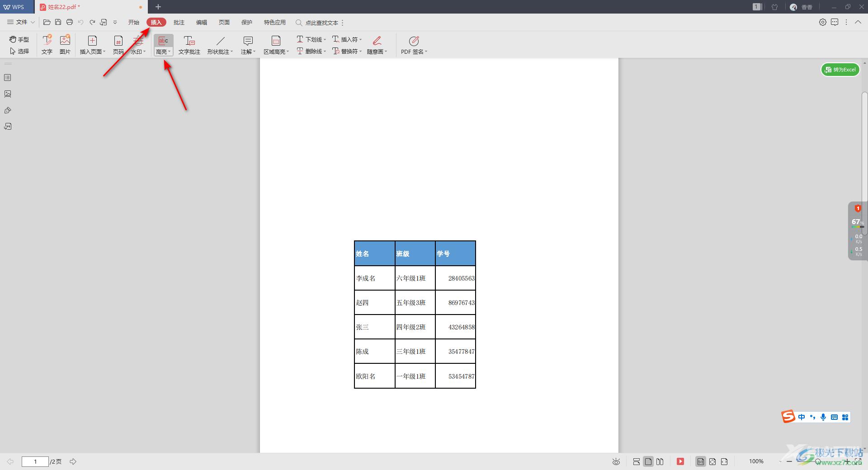Open the 插入页面 dropdown
Viewport: 868px width, 470px height.
93,52
